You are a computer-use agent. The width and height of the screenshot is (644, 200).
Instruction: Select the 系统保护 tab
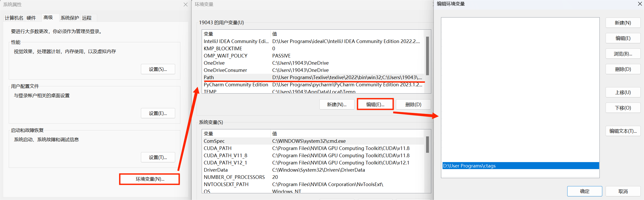point(70,18)
